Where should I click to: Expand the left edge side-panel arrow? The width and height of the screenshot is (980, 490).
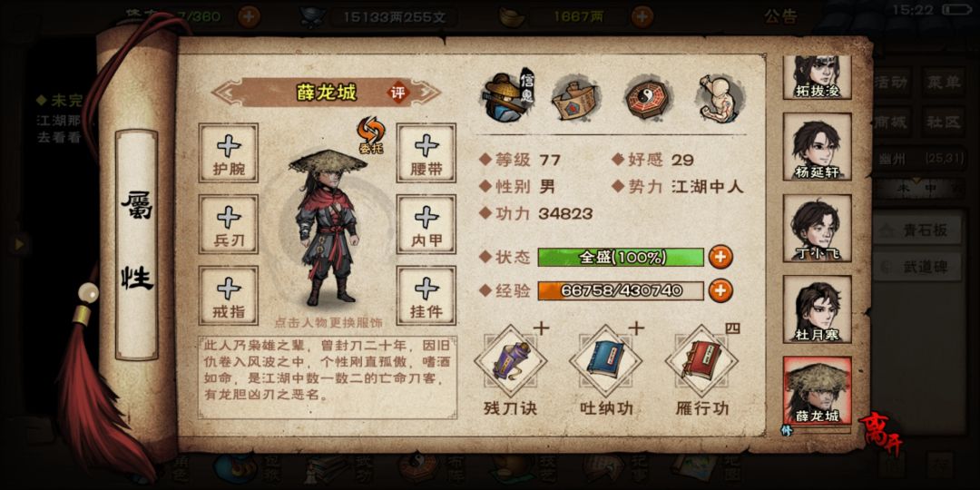point(19,244)
